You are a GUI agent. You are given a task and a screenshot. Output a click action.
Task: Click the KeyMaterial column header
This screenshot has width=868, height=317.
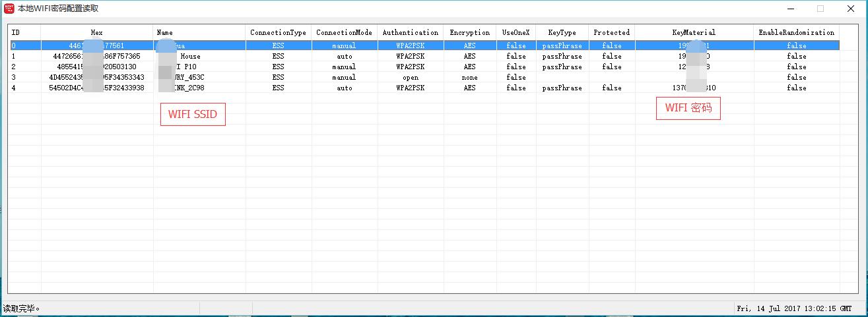coord(694,32)
